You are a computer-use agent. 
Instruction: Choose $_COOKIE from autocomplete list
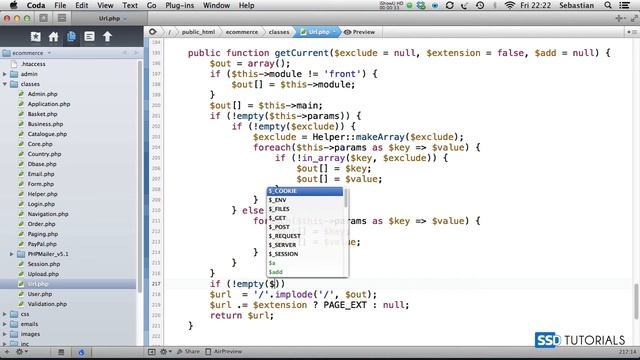coord(305,191)
